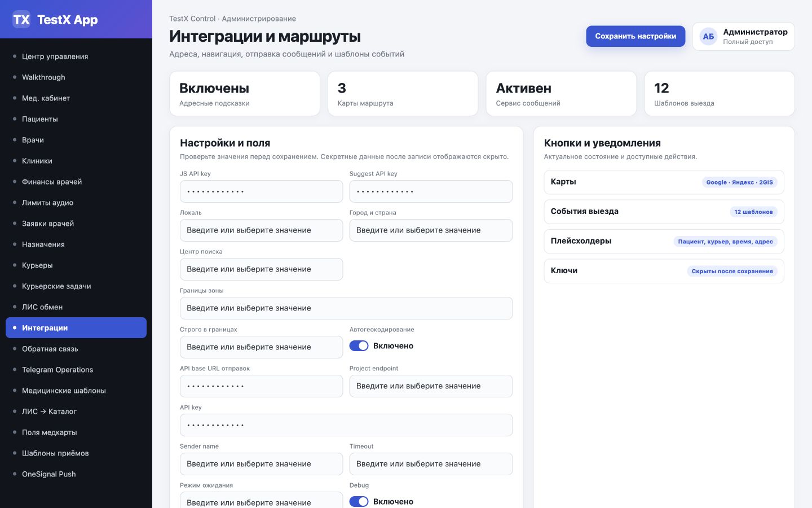Image resolution: width=812 pixels, height=508 pixels.
Task: Save settings with Сохранить настройки button
Action: pos(636,36)
